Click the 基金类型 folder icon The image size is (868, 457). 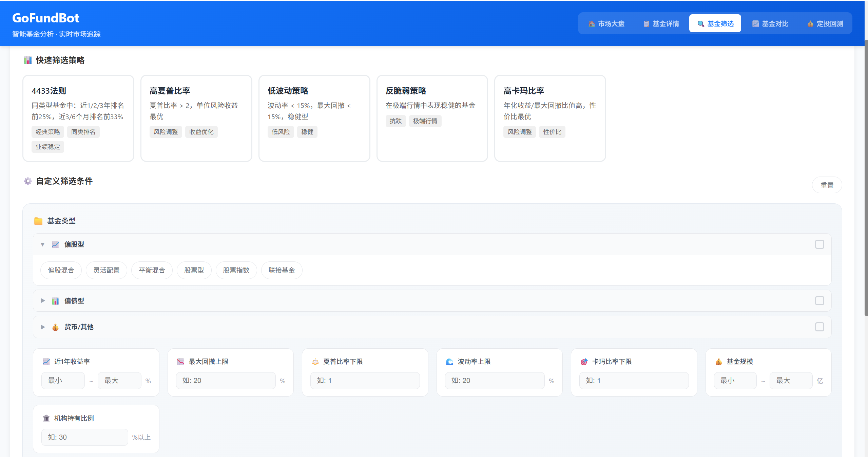tap(38, 221)
